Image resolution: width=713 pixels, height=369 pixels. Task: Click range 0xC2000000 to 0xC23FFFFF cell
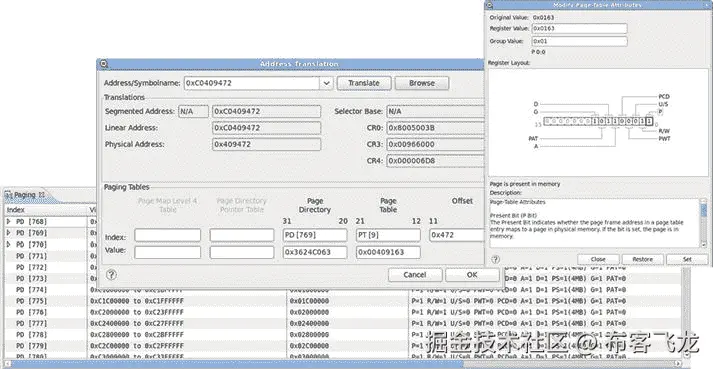point(187,312)
